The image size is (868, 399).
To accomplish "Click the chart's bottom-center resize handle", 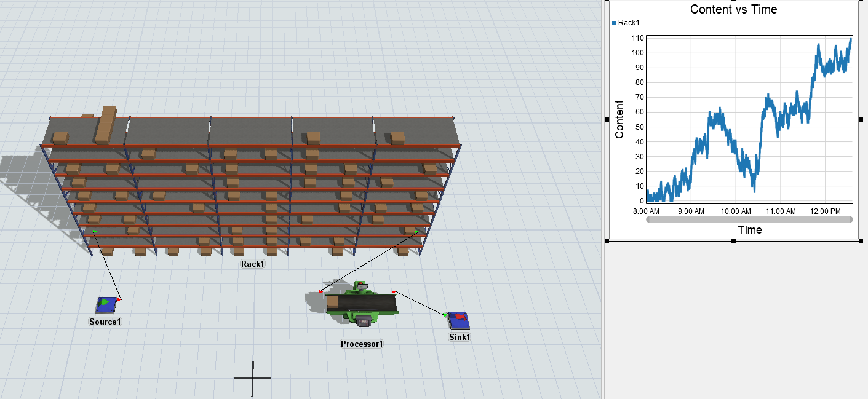I will pos(733,242).
